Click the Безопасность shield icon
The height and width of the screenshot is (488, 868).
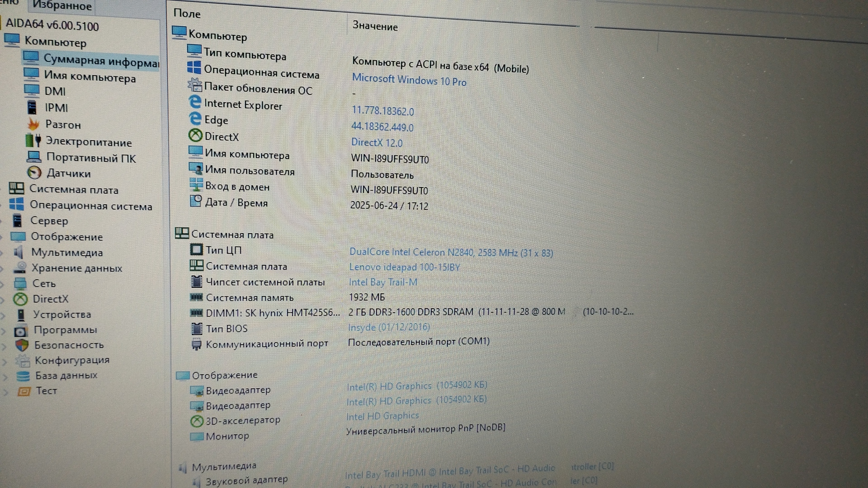click(22, 345)
